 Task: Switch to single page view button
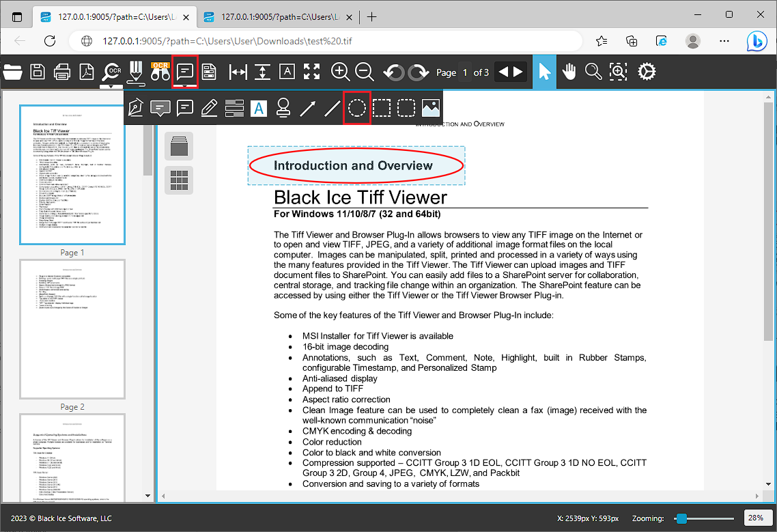pos(179,146)
